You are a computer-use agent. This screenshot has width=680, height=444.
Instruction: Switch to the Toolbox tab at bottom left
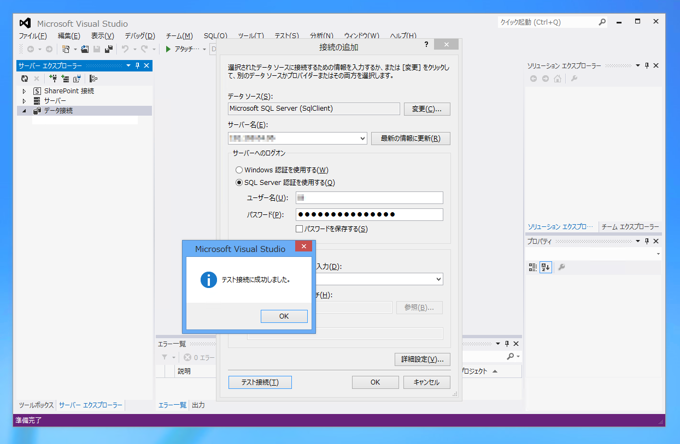36,405
